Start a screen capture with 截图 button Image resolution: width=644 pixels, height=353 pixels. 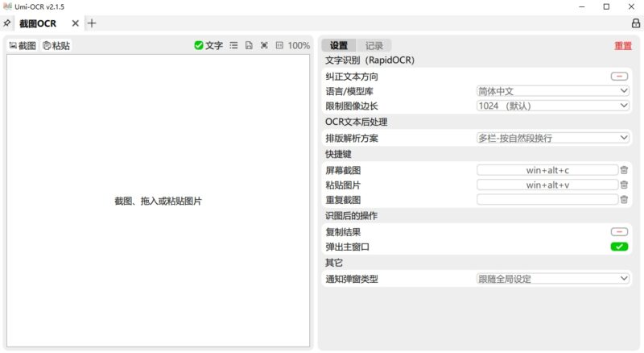(23, 46)
